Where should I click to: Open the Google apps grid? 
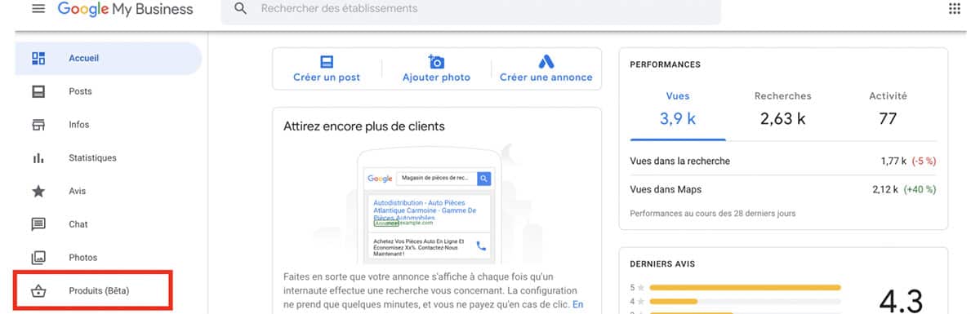point(955,9)
